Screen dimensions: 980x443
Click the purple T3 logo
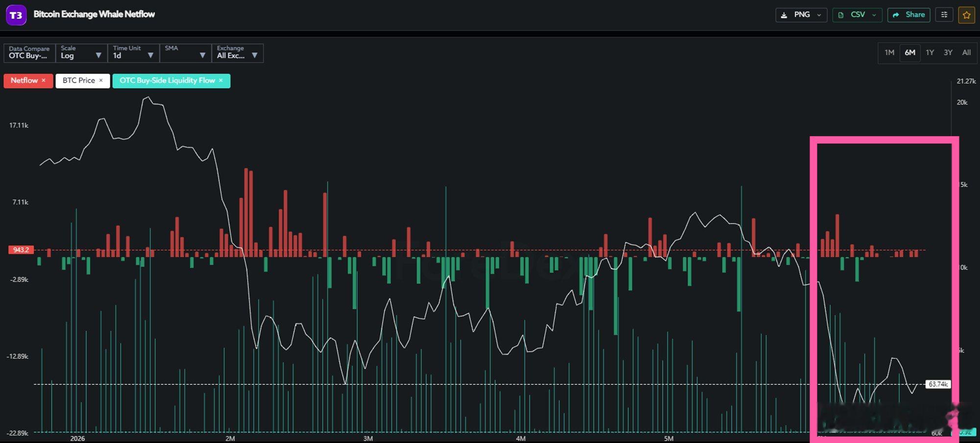[x=16, y=15]
